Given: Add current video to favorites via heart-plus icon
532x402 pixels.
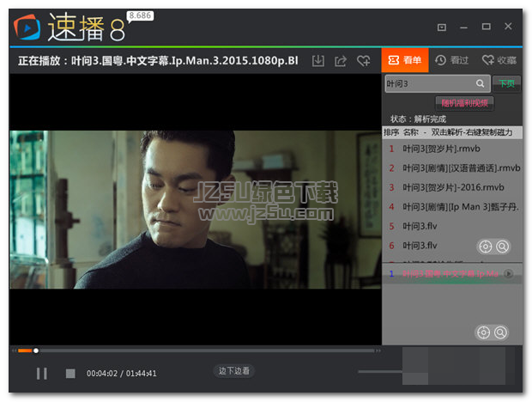Looking at the screenshot, I should coord(363,61).
